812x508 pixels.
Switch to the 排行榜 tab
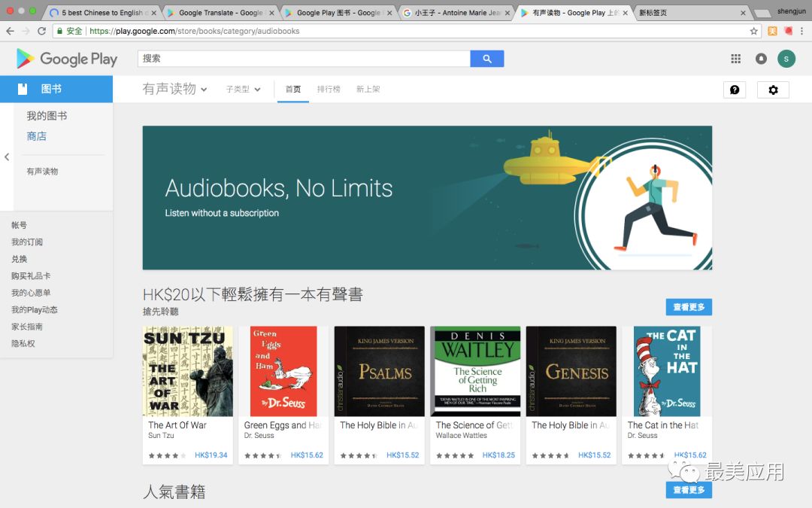tap(329, 89)
